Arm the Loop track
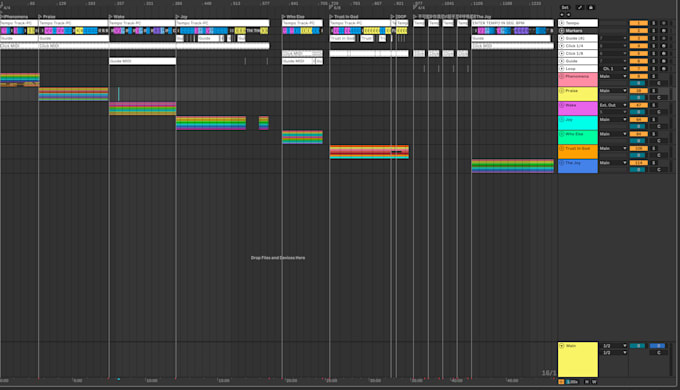680x390 pixels. click(x=664, y=69)
